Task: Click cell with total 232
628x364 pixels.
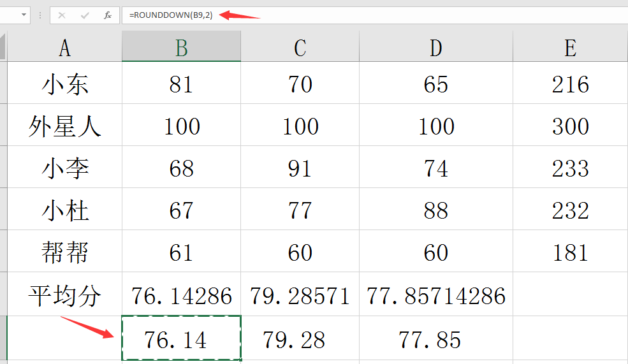Action: (571, 209)
